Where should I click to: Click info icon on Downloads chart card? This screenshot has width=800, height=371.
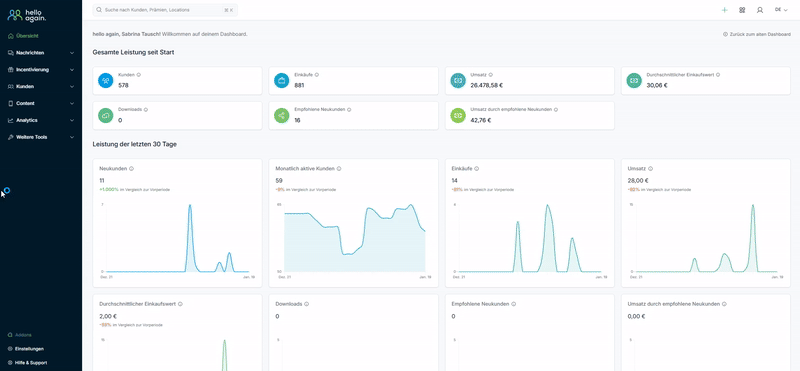click(306, 304)
